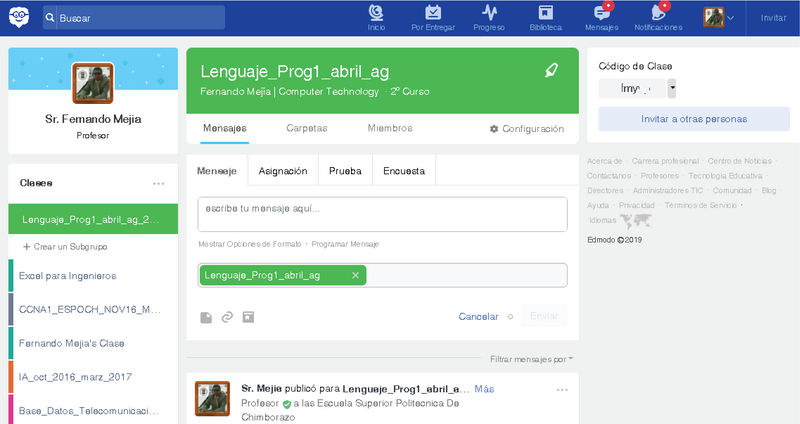The width and height of the screenshot is (800, 424).
Task: Click the add from library icon
Action: click(x=248, y=317)
